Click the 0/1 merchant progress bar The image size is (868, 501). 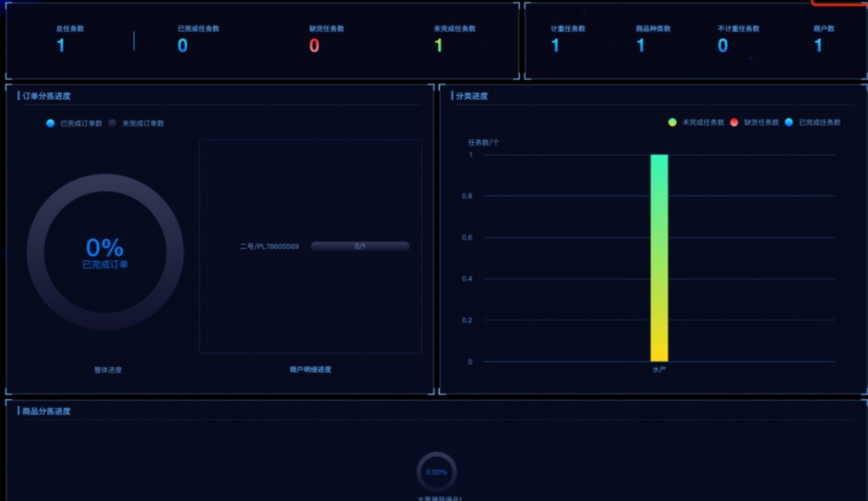coord(359,246)
